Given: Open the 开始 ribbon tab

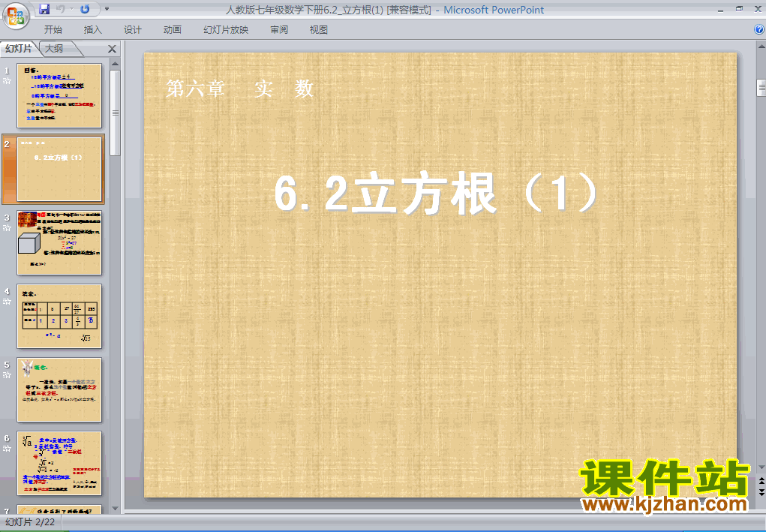Looking at the screenshot, I should click(x=53, y=30).
